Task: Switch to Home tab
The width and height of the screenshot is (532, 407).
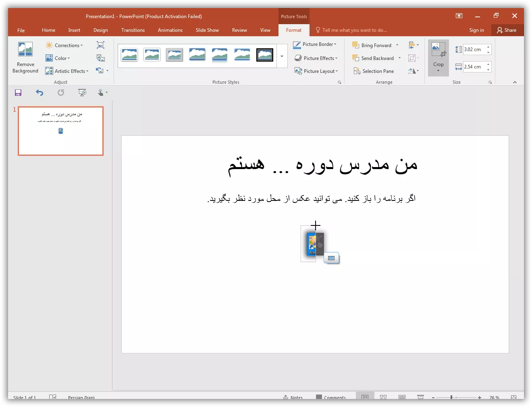Action: (48, 30)
